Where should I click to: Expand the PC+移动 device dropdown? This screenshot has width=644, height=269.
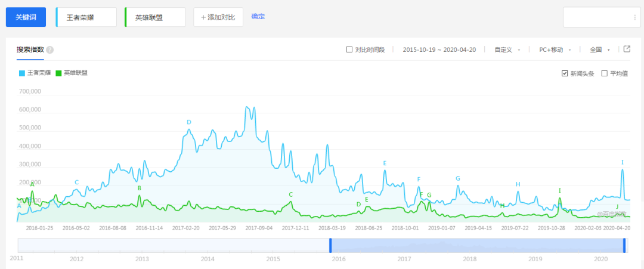coord(555,50)
